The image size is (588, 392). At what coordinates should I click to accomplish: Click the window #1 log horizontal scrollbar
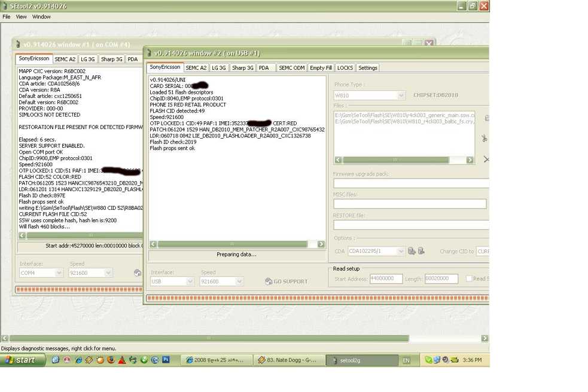tap(81, 235)
